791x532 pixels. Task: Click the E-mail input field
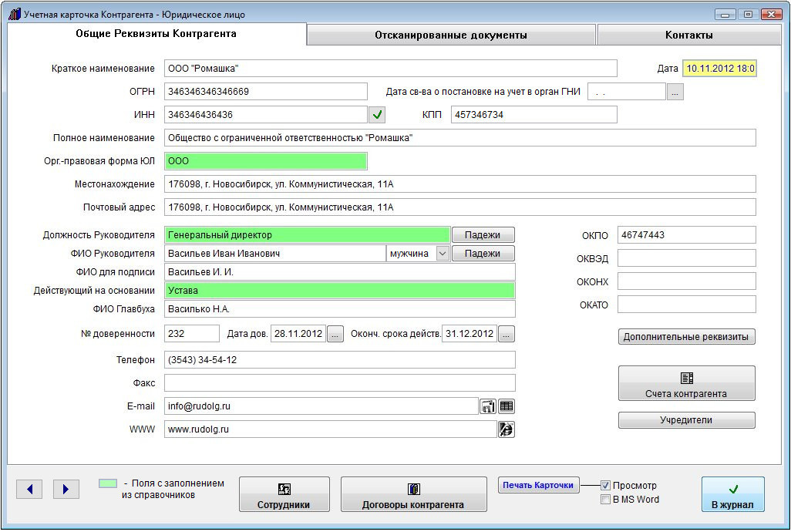[321, 406]
